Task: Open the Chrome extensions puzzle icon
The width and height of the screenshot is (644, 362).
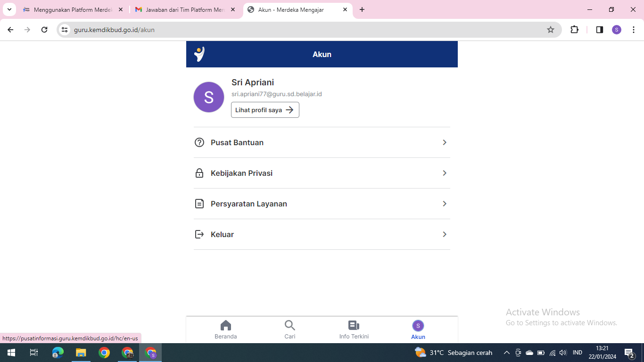Action: [x=574, y=30]
